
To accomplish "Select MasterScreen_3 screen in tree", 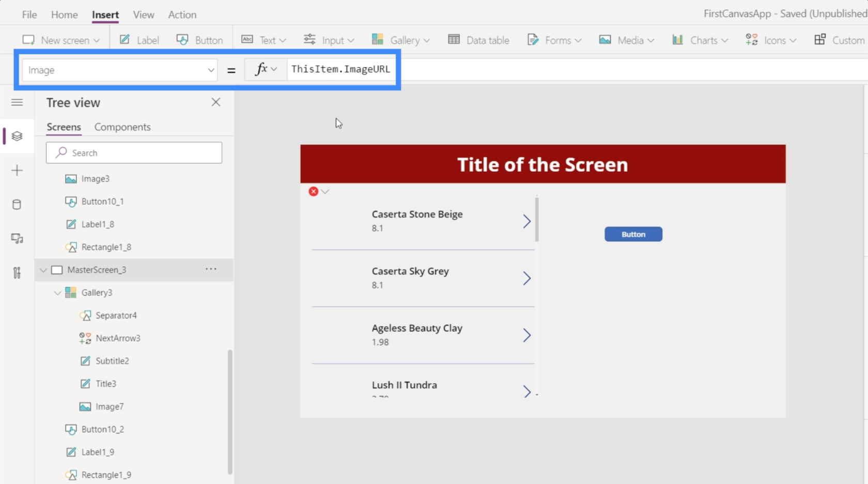I will (97, 270).
